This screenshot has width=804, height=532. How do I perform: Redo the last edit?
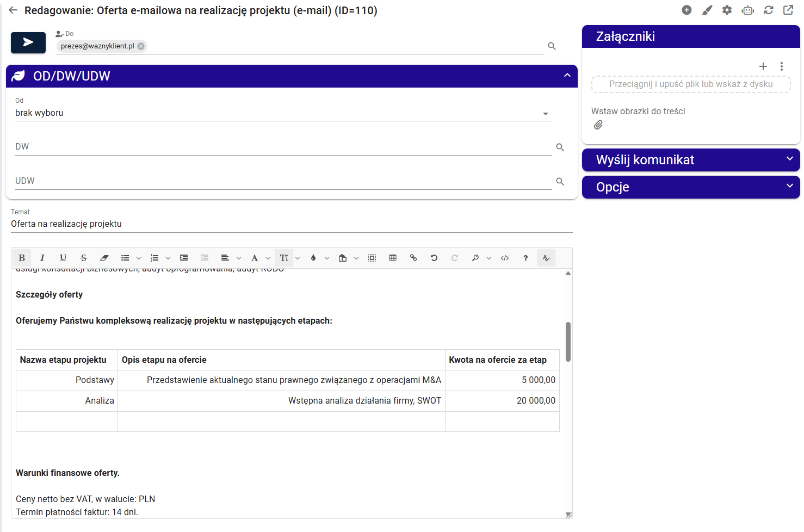click(455, 258)
